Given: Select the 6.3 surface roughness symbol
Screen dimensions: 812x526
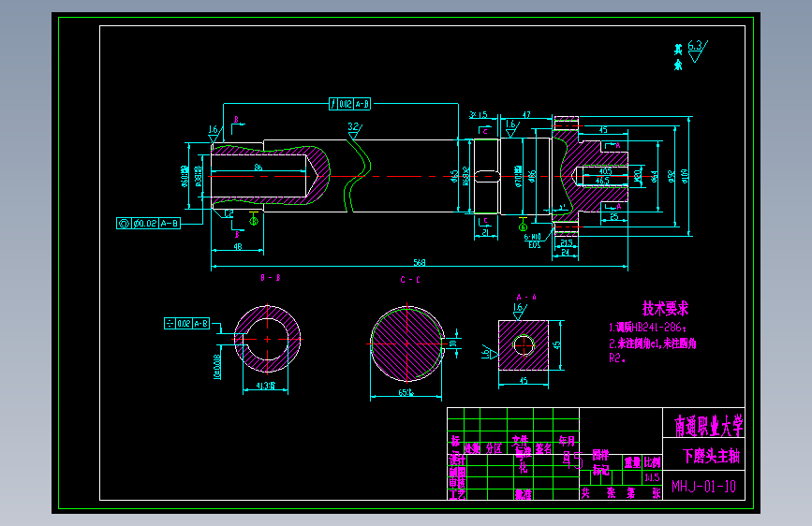Looking at the screenshot, I should (697, 51).
